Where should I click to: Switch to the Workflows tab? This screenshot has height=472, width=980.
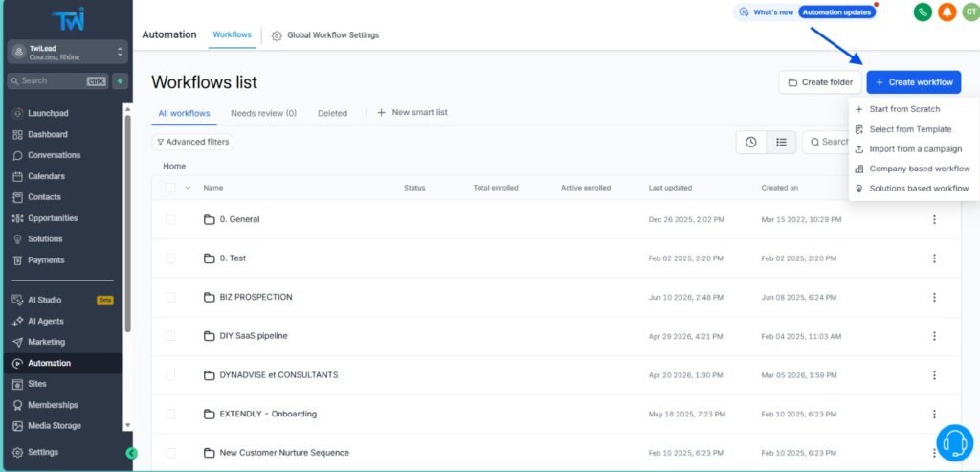[232, 35]
